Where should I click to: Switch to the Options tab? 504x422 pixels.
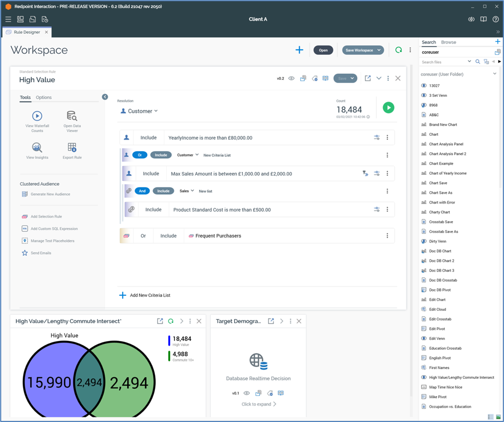[x=44, y=97]
